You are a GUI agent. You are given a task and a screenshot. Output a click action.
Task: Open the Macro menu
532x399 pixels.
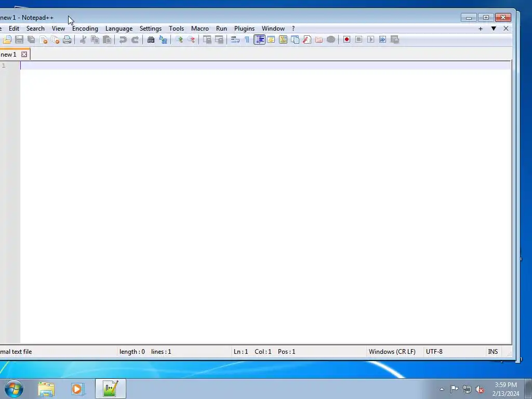200,29
